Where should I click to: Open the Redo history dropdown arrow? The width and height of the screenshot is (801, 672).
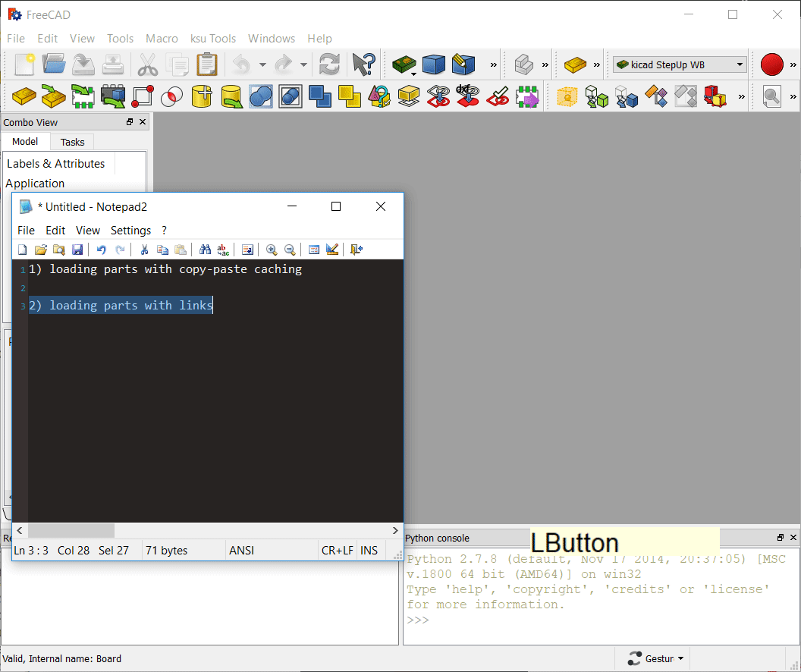point(304,65)
